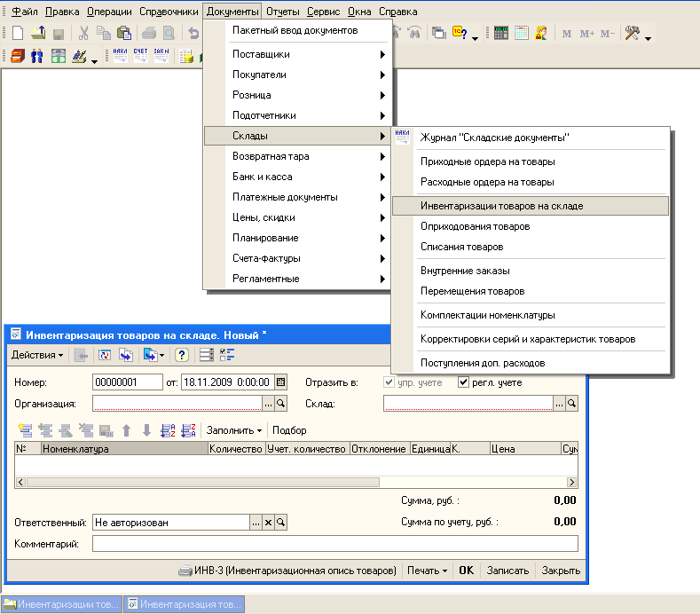Click the money banknotes icon
This screenshot has width=700, height=614.
[58, 56]
